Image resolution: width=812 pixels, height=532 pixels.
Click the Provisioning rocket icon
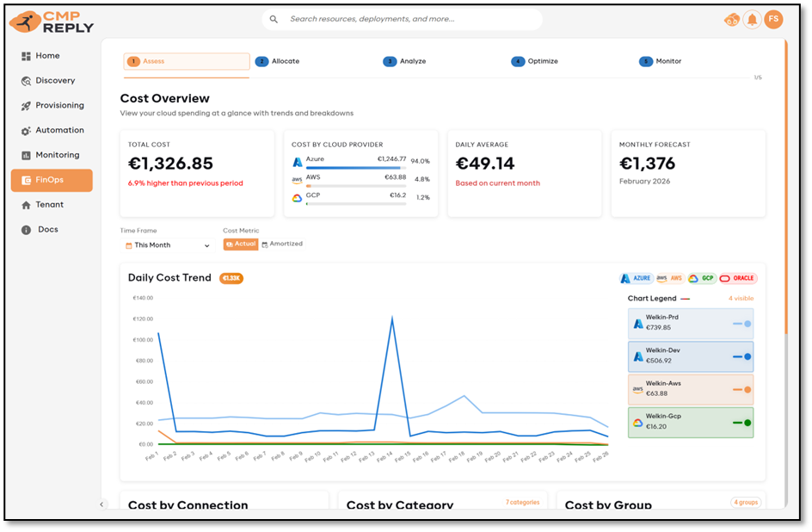[x=27, y=106]
